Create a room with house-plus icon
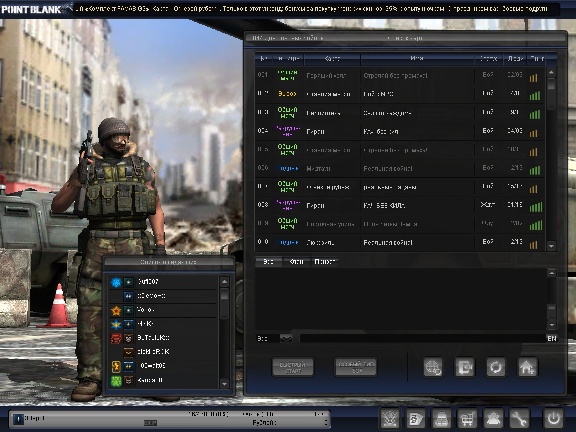Image resolution: width=576 pixels, height=432 pixels. tap(527, 367)
